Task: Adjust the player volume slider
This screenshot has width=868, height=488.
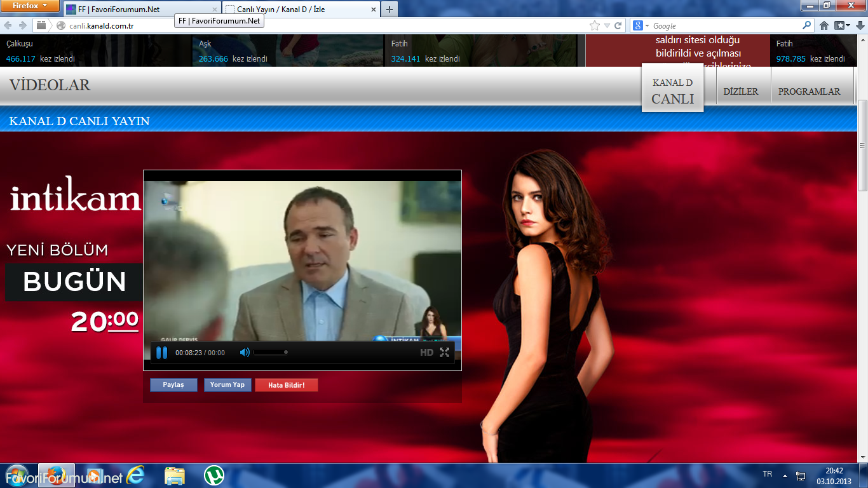Action: [271, 352]
